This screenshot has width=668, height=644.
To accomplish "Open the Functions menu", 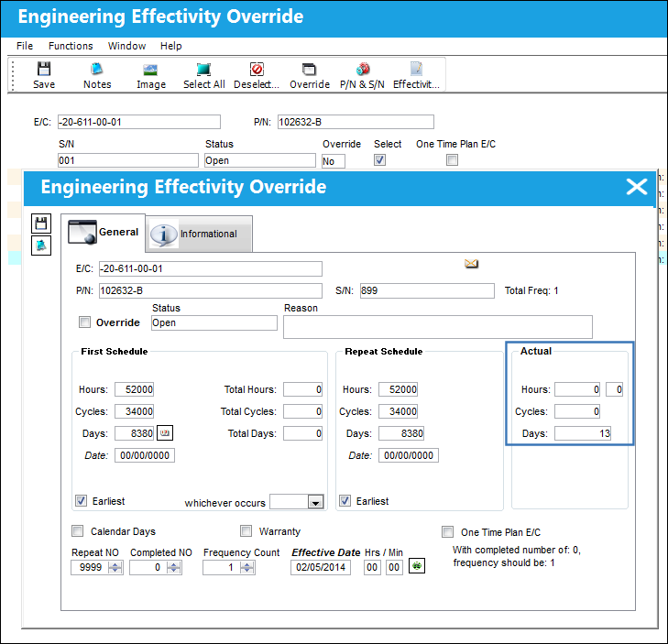I will pos(71,46).
